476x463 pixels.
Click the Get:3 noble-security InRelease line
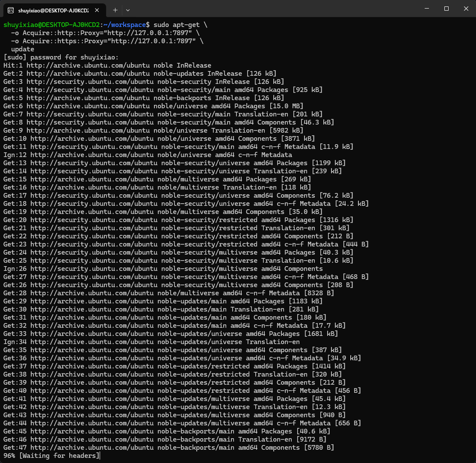(144, 82)
